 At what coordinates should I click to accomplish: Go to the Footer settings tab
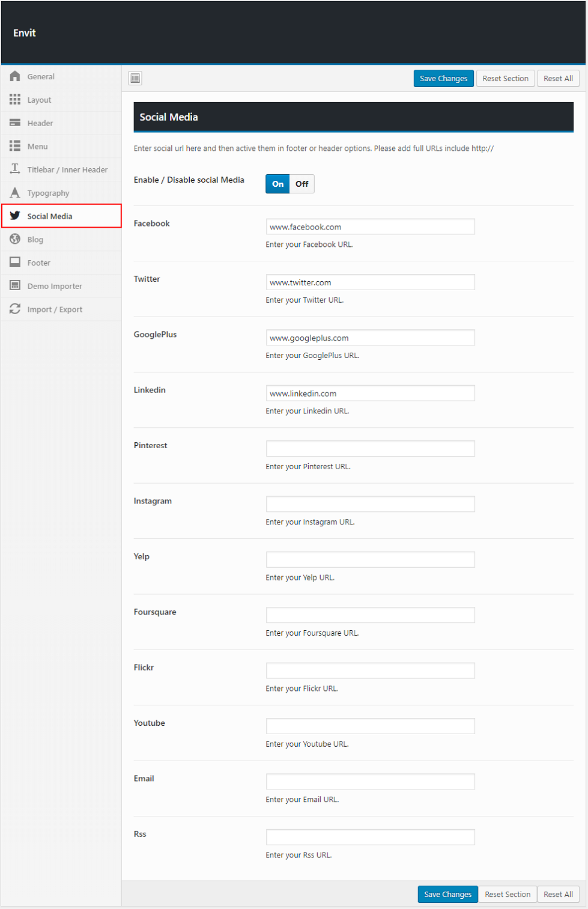[38, 263]
